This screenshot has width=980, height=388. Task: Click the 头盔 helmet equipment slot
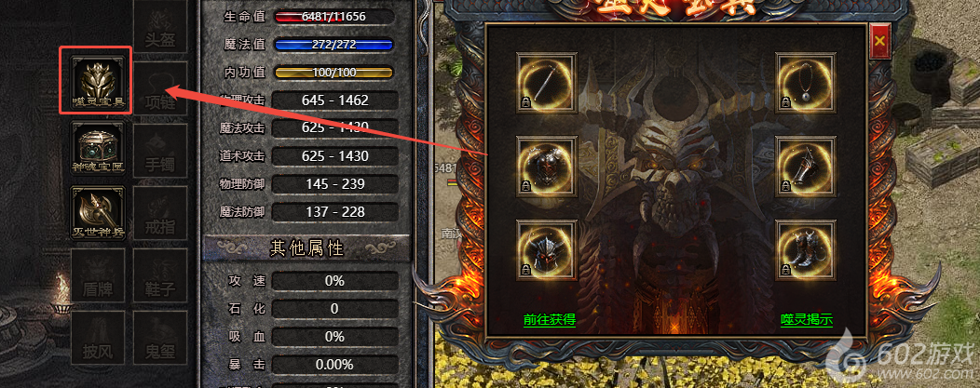tap(160, 27)
